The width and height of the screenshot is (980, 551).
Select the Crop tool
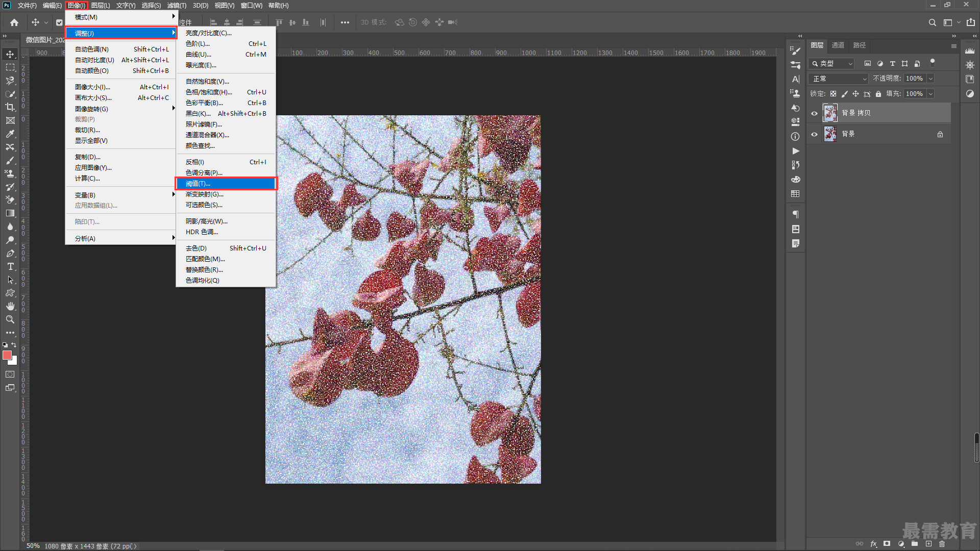tap(10, 107)
